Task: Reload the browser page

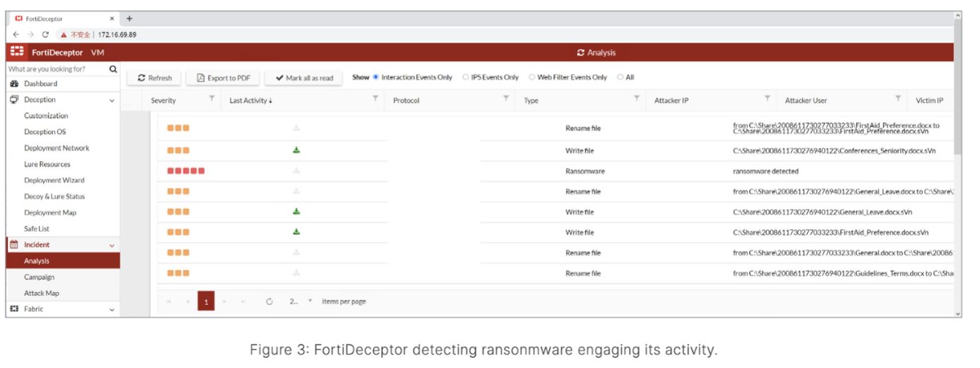Action: click(45, 34)
